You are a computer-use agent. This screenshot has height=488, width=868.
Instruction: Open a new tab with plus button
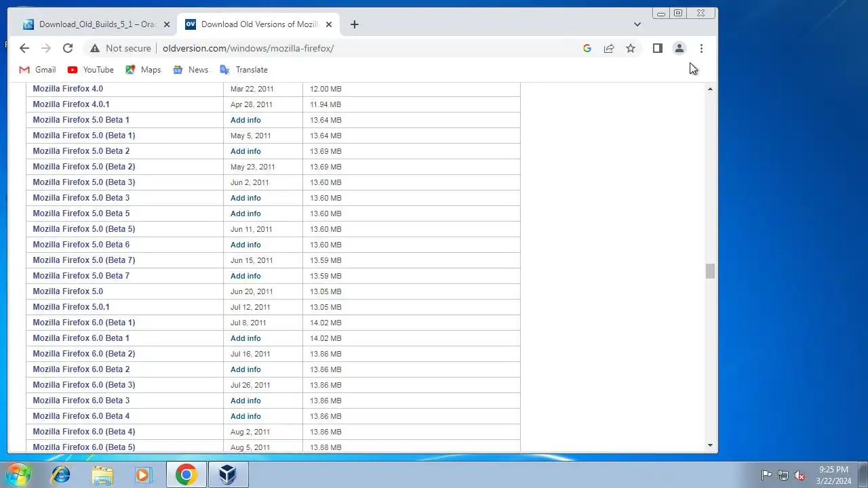click(355, 24)
